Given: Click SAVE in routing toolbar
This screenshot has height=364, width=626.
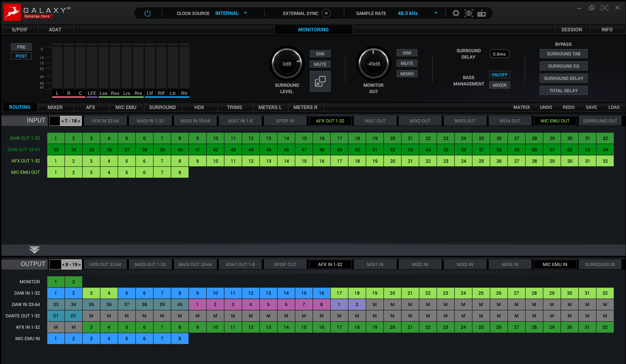Looking at the screenshot, I should pyautogui.click(x=591, y=107).
